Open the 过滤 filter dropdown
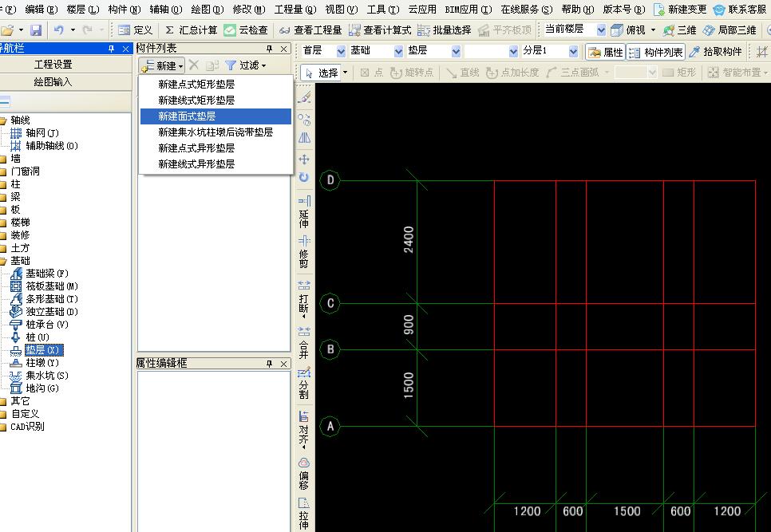 (245, 65)
